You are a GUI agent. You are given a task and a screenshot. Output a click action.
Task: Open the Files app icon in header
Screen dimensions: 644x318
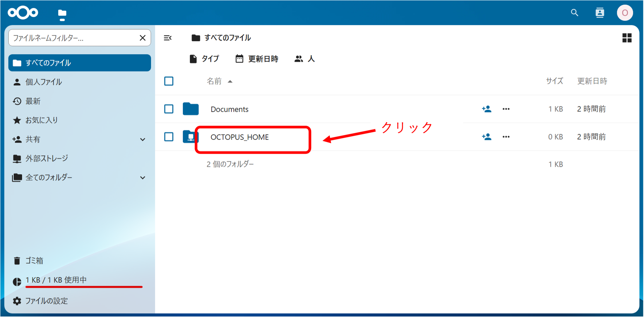coord(62,14)
